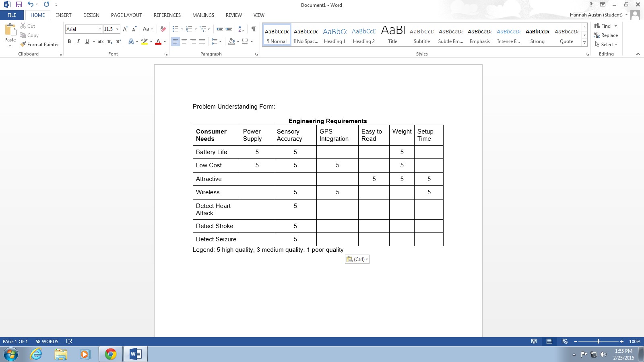Apply the Heading 1 style

point(334,35)
